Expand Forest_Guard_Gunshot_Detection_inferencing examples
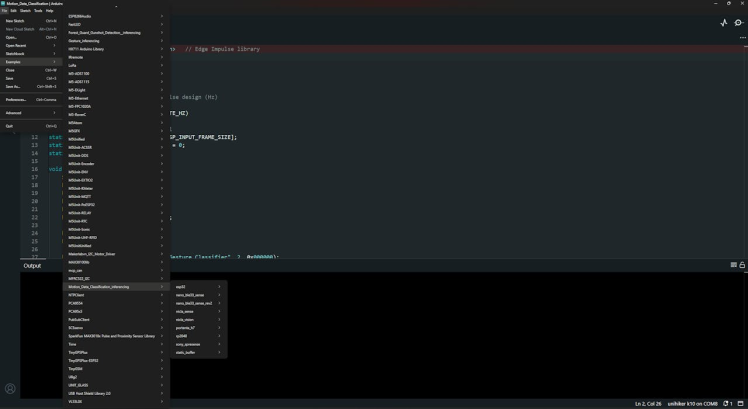The width and height of the screenshot is (748, 409). click(x=116, y=32)
